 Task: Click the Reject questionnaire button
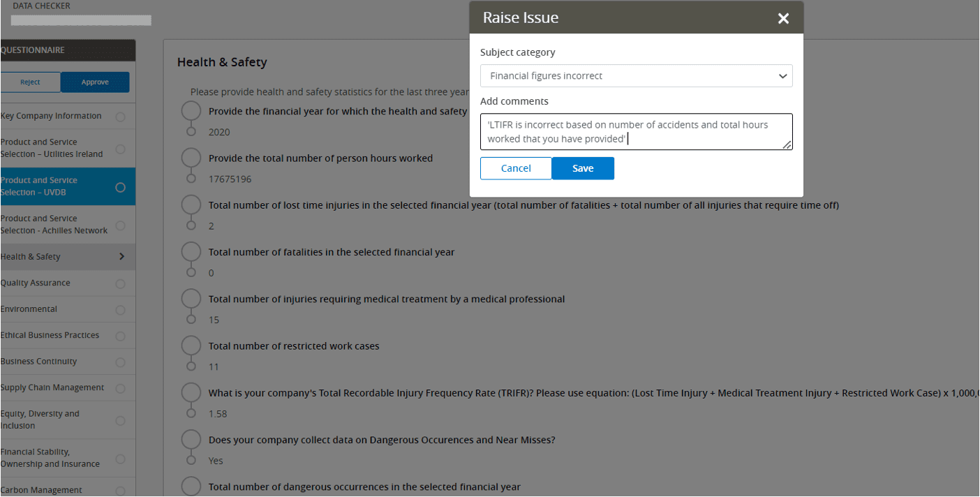(x=30, y=82)
